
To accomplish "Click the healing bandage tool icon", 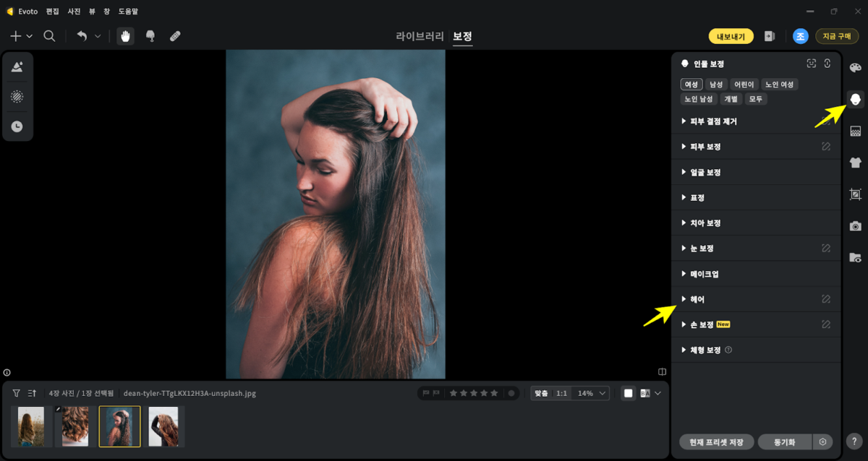I will (175, 36).
